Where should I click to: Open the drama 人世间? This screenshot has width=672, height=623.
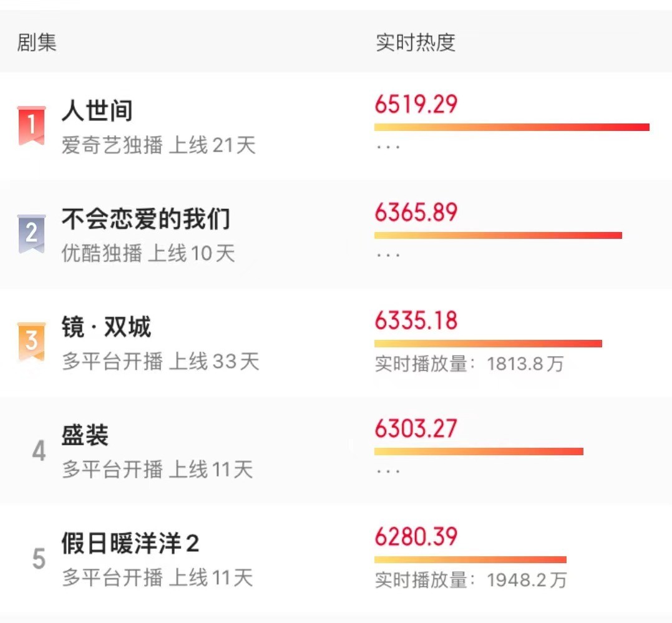click(x=97, y=111)
